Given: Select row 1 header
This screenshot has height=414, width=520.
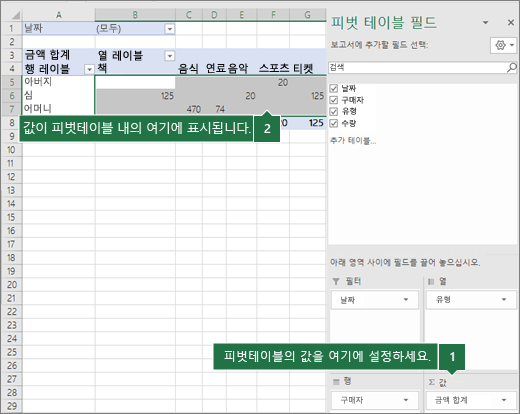Looking at the screenshot, I should [11, 28].
